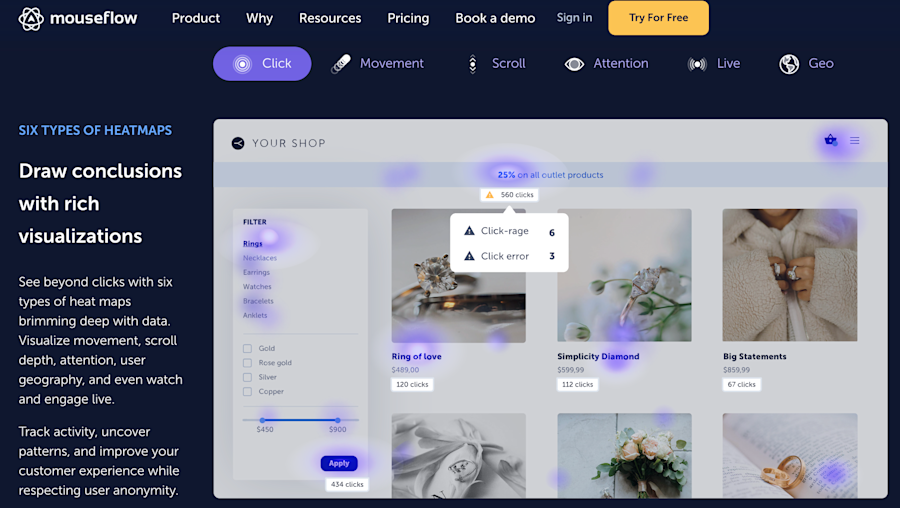Open the Product menu
Screen dimensions: 900x508
[x=196, y=18]
